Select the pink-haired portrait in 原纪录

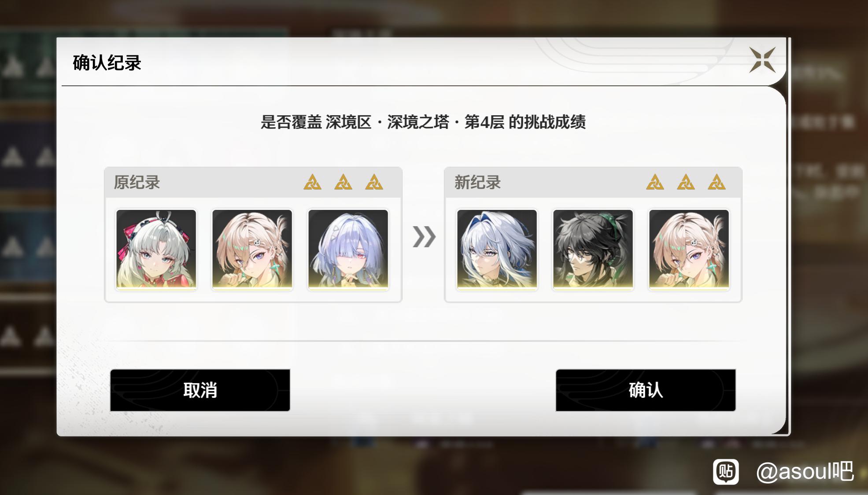(252, 249)
